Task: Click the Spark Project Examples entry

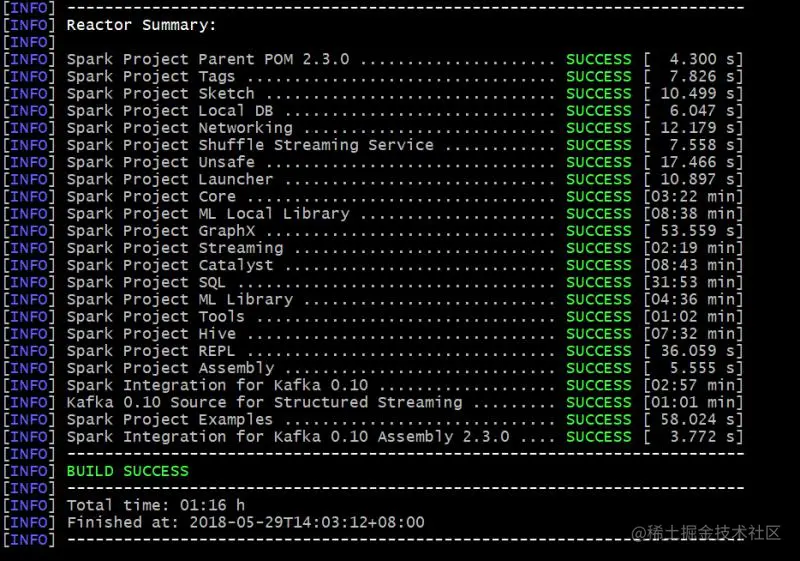Action: [x=170, y=420]
